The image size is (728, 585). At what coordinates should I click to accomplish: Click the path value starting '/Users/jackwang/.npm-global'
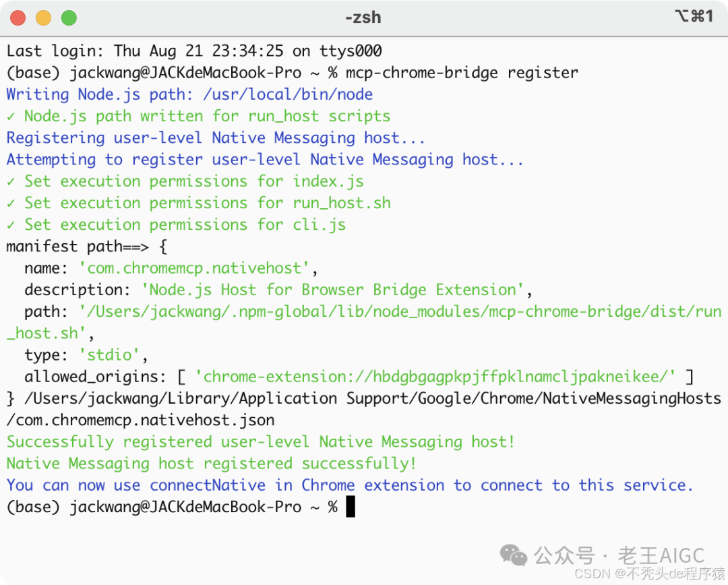(364, 322)
